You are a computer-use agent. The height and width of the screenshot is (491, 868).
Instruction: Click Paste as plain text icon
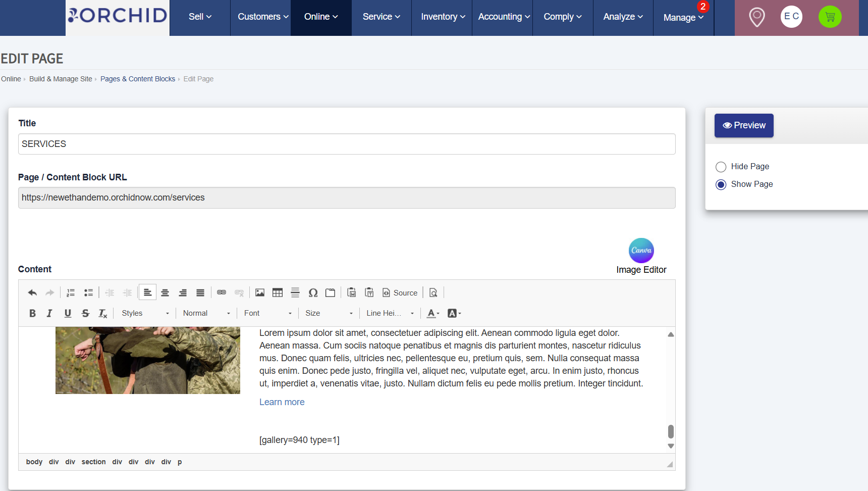369,292
